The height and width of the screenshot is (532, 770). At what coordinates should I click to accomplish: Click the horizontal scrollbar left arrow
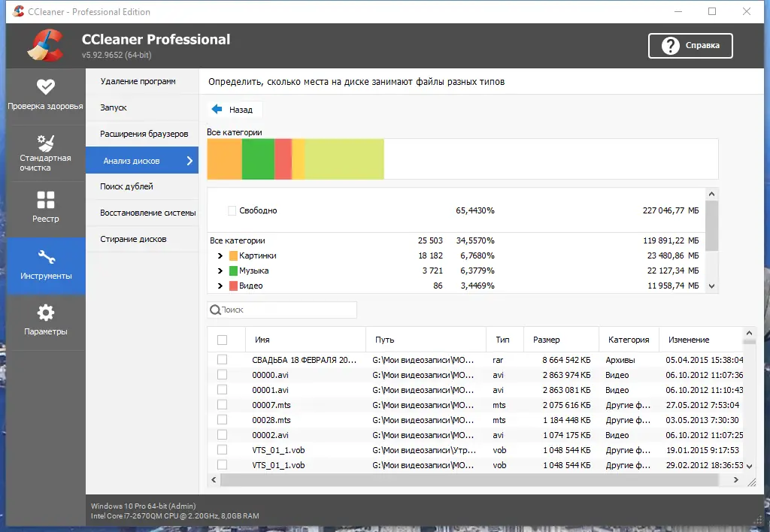click(214, 480)
